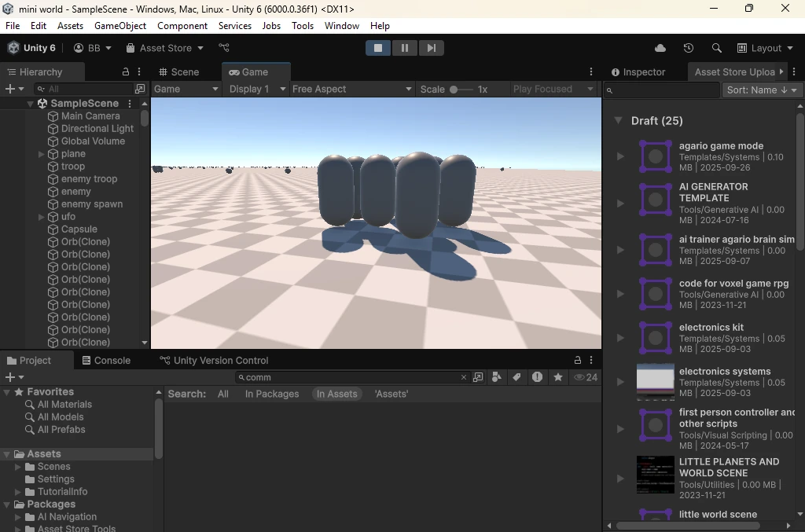The height and width of the screenshot is (532, 805).
Task: Open the Free Aspect dropdown
Action: [x=351, y=89]
